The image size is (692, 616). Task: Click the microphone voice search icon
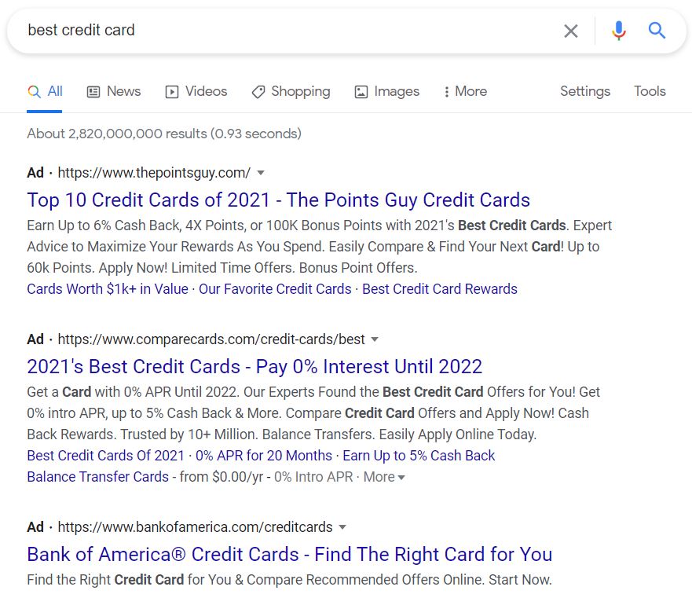point(619,31)
